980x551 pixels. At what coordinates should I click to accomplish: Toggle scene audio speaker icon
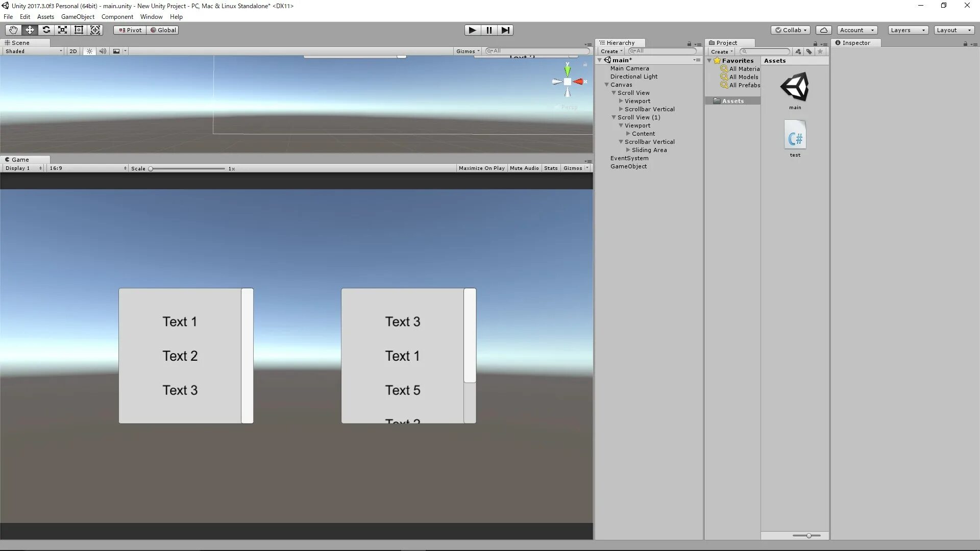[103, 51]
